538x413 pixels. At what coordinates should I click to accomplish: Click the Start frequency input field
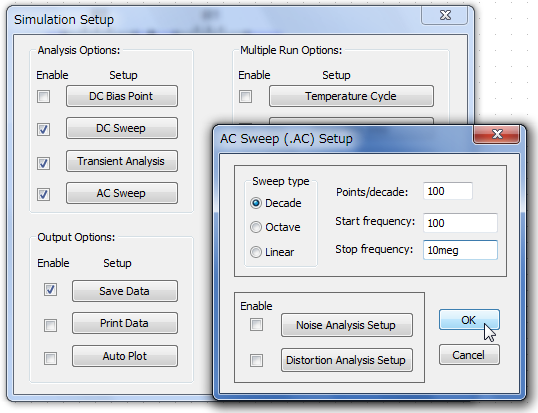[x=460, y=223]
